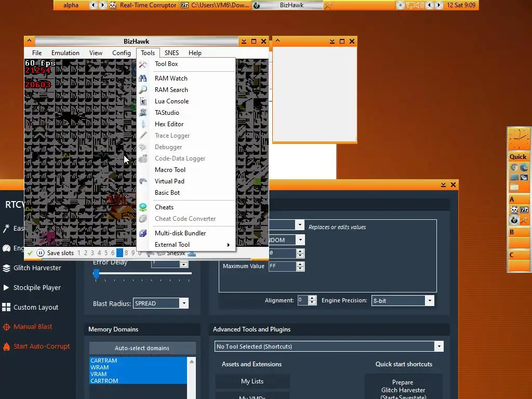Open the dropdown ending in 'NDOM'
532x399 pixels.
[x=300, y=240]
